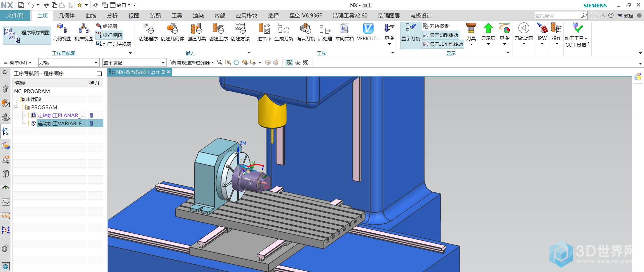Click the 教程 (Tutorial) button
The image size is (644, 272).
[626, 15]
